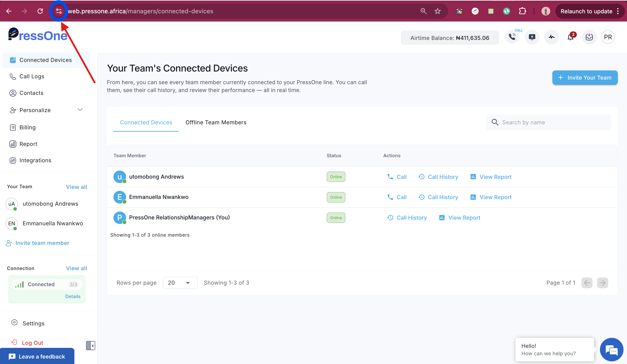Click the Invite Your Team button
Screen dimensions: 627x364
(x=585, y=78)
